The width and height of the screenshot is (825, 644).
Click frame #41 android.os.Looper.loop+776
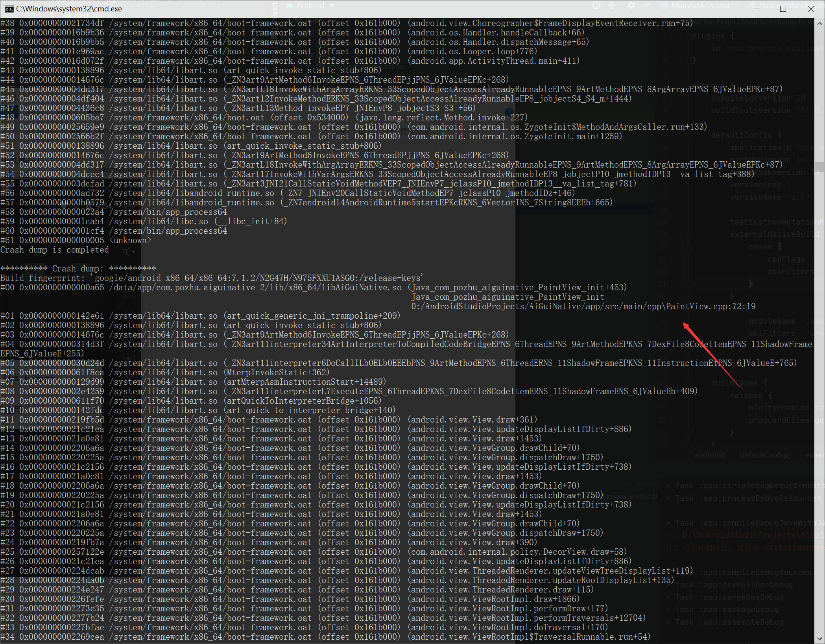[269, 52]
